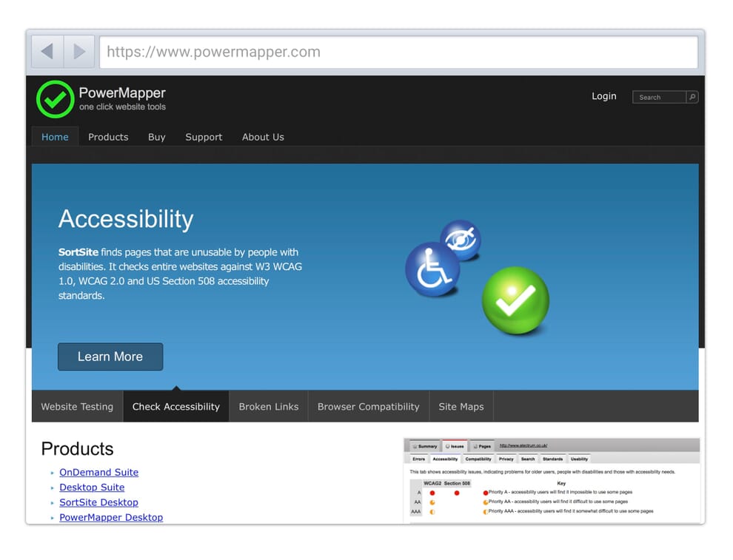
Task: Select the Home navigation item
Action: [56, 137]
